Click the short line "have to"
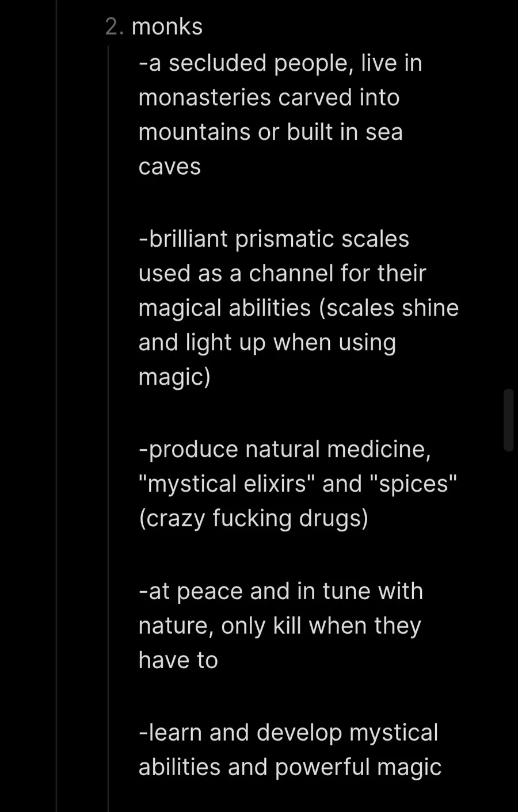This screenshot has width=518, height=812. coord(178,660)
